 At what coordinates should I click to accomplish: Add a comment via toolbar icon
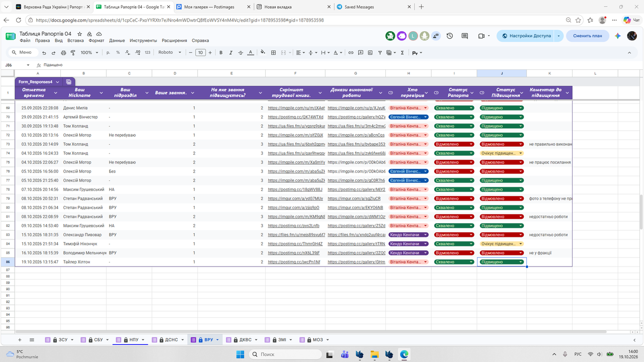361,53
